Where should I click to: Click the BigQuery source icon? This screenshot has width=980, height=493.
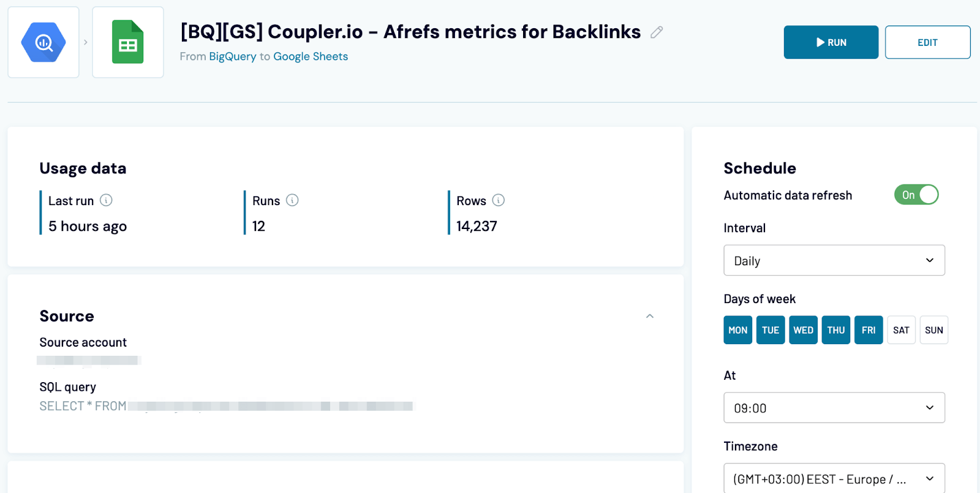42,42
